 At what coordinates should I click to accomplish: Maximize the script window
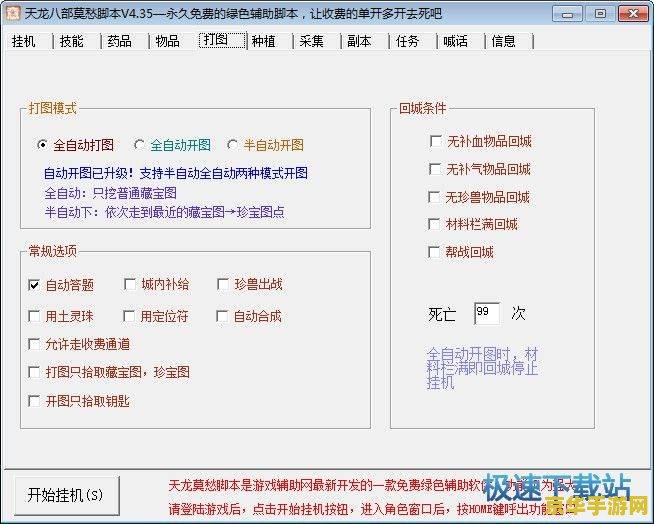click(600, 14)
